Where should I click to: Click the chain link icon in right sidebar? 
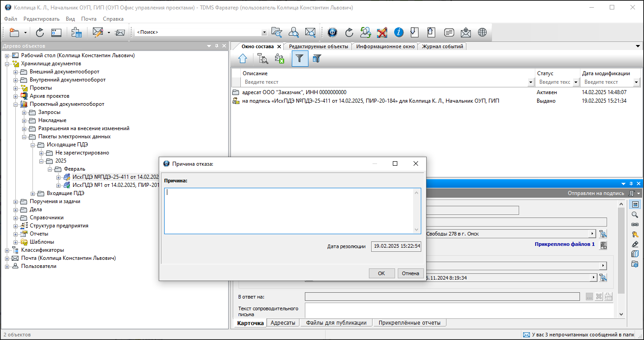coord(635,224)
